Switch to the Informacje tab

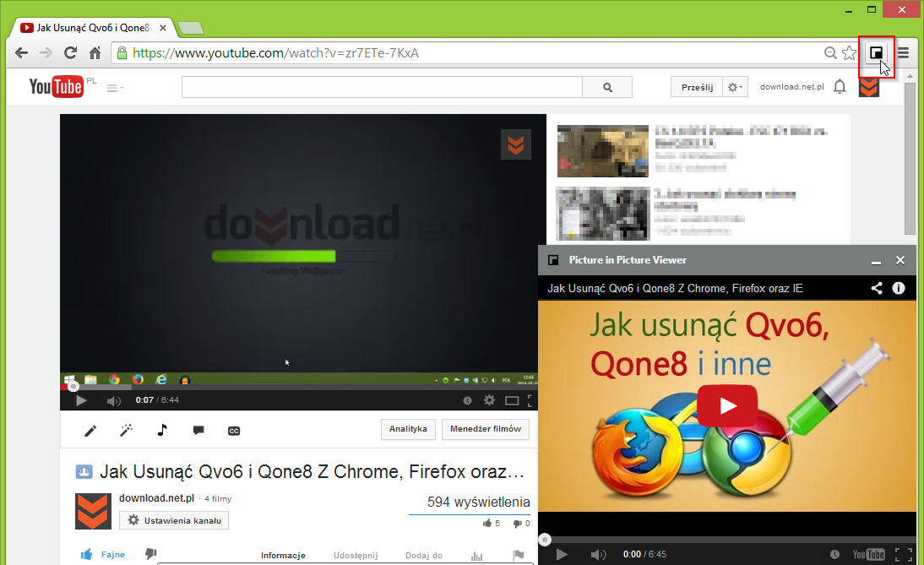click(x=283, y=556)
